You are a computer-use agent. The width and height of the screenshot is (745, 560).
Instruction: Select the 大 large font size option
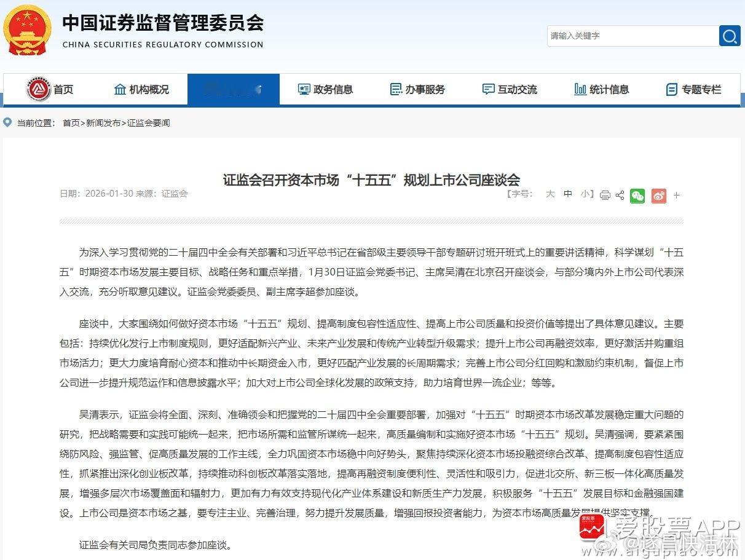(x=551, y=194)
